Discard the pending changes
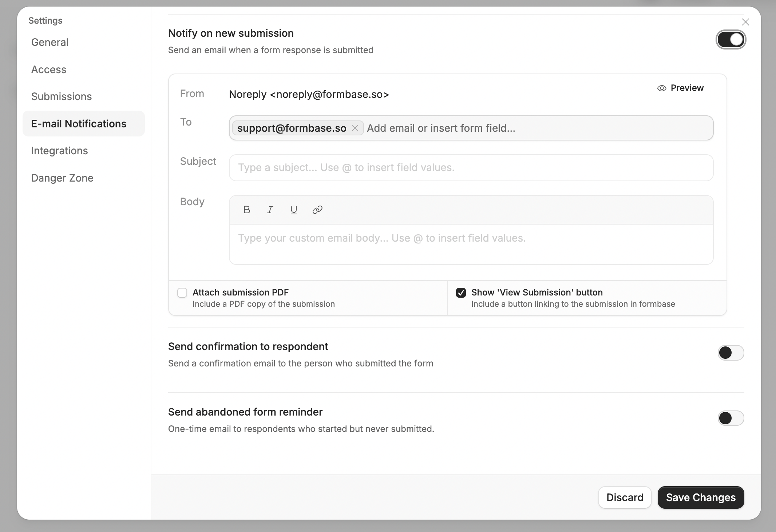The width and height of the screenshot is (776, 532). click(x=625, y=497)
